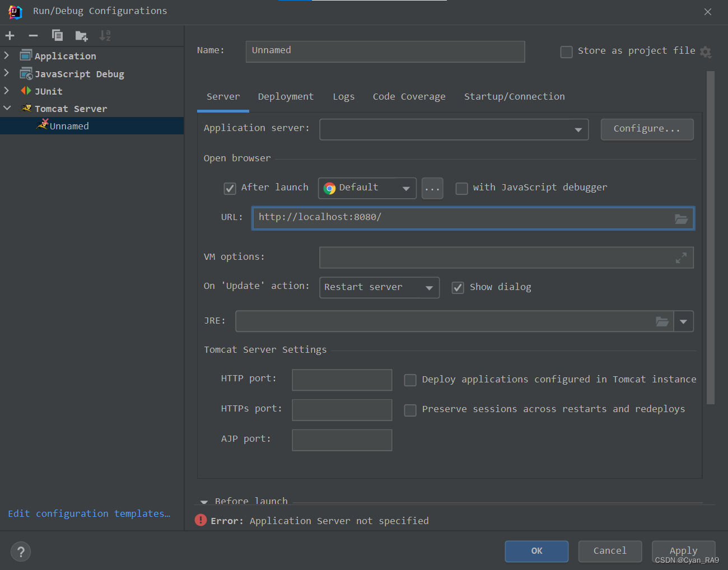
Task: Create a new folder using toolbar icon
Action: (81, 36)
